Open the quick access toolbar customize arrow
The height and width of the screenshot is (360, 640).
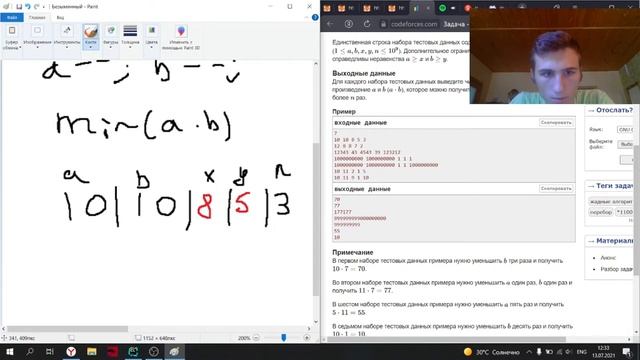point(44,7)
